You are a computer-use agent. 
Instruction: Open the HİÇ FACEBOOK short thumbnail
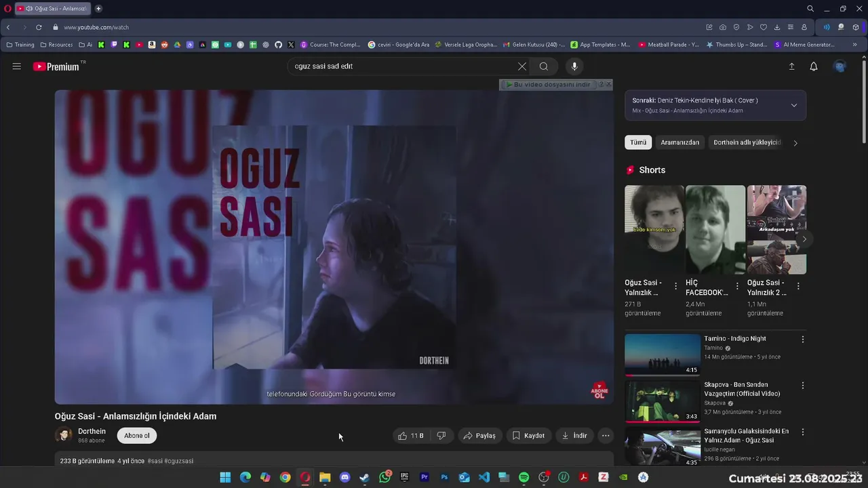click(x=715, y=230)
